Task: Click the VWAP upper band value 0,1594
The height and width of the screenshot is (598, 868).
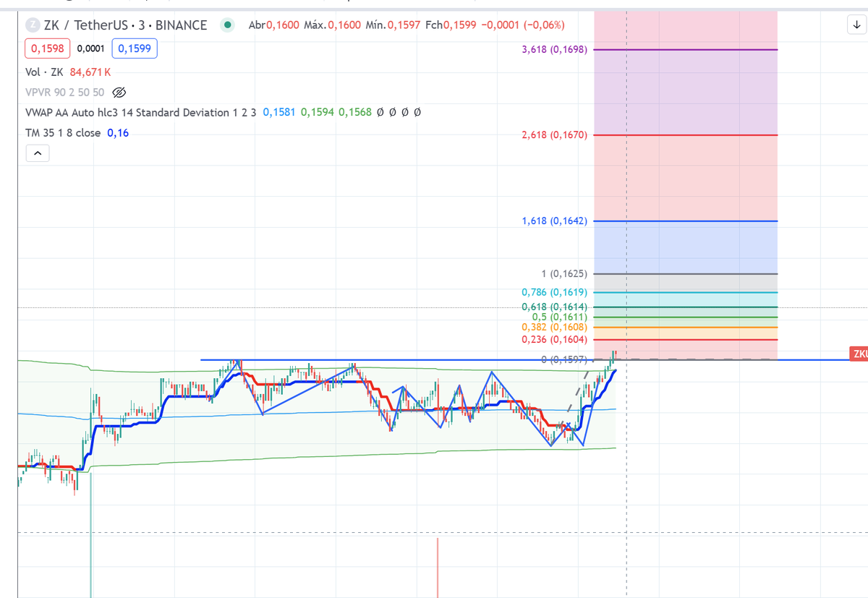Action: click(x=317, y=113)
